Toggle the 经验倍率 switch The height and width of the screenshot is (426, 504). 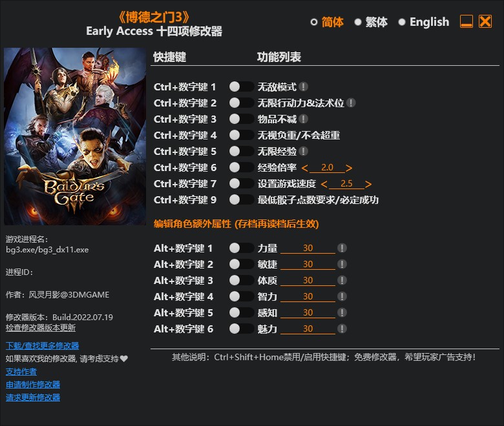(x=242, y=167)
